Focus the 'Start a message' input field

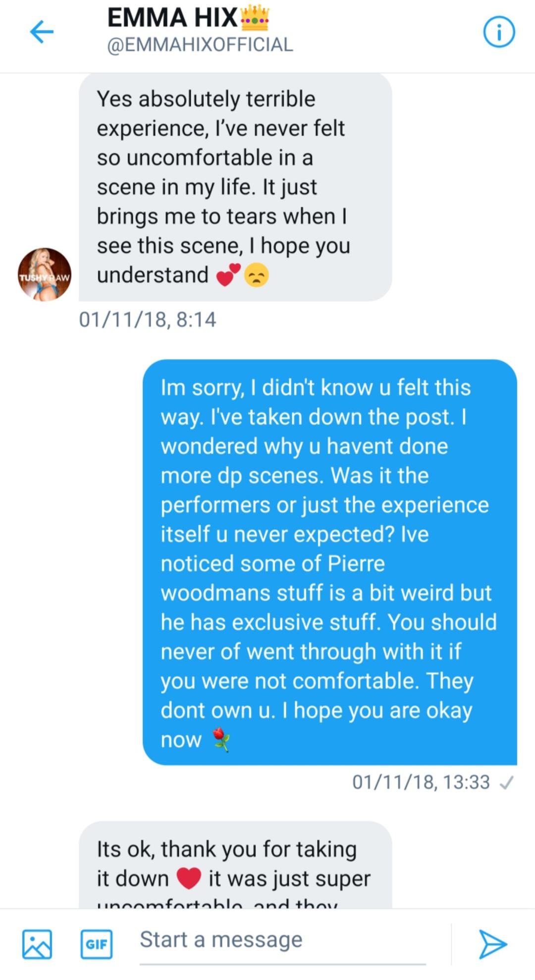tap(282, 940)
